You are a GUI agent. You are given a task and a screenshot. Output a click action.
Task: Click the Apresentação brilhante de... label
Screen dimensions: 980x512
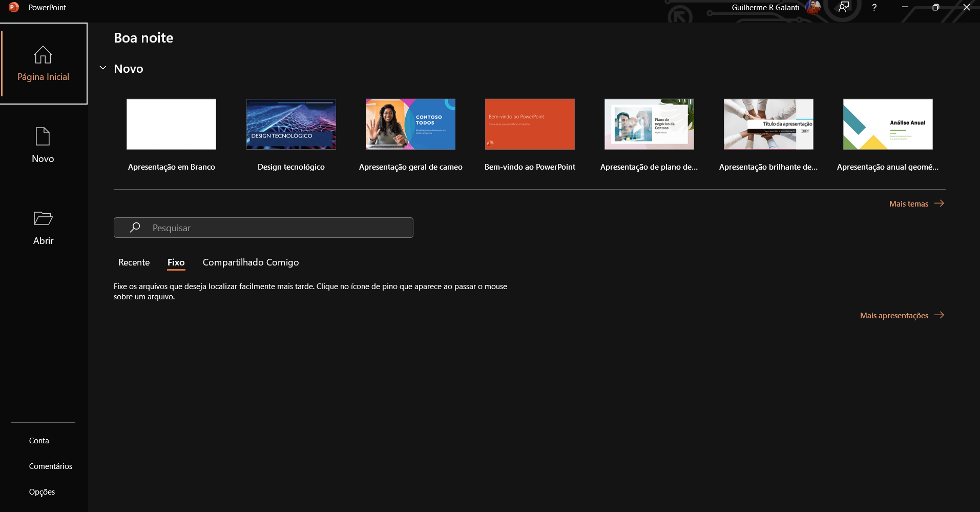pyautogui.click(x=768, y=167)
